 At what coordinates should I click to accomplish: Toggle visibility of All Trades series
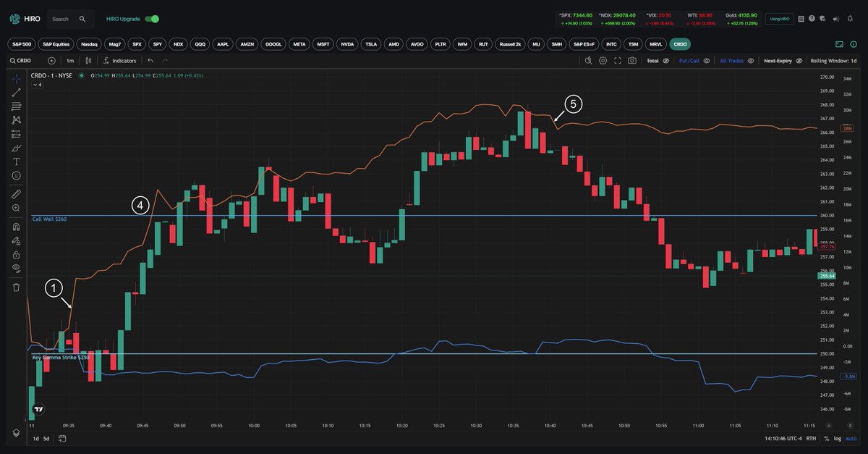(752, 61)
